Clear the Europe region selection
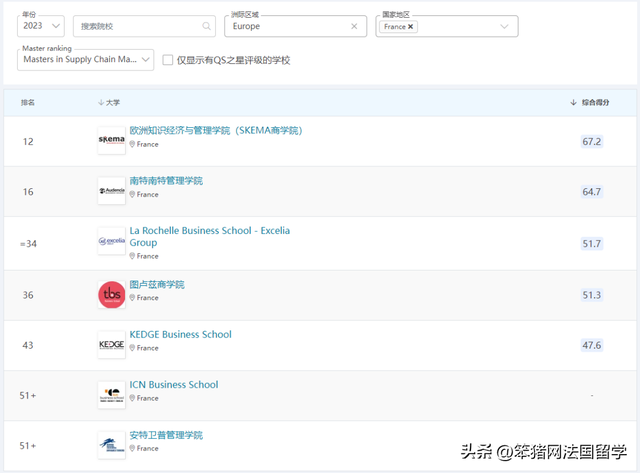Screen dimensions: 640x473 point(354,26)
